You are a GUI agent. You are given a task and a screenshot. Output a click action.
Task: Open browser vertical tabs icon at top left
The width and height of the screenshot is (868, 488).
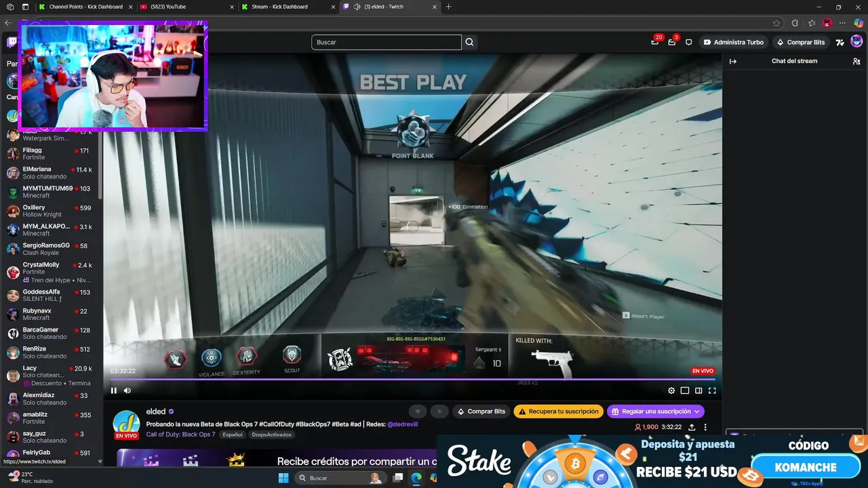(25, 7)
